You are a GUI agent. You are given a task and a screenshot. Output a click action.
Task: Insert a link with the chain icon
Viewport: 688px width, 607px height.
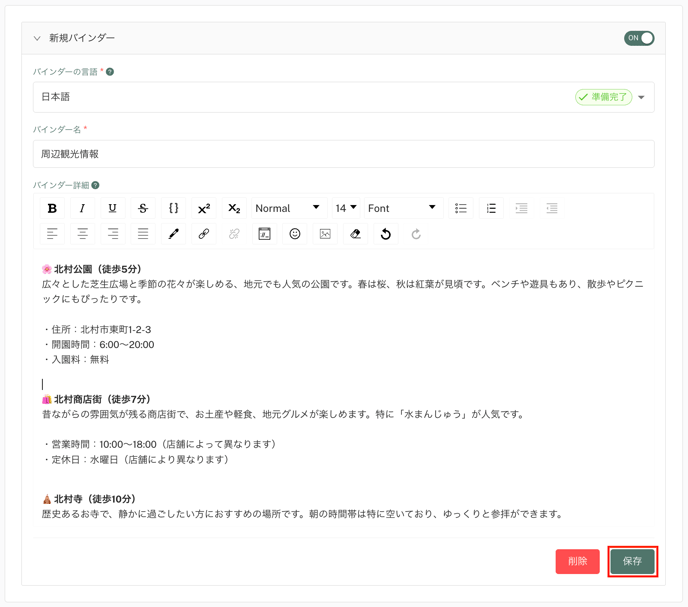point(204,234)
